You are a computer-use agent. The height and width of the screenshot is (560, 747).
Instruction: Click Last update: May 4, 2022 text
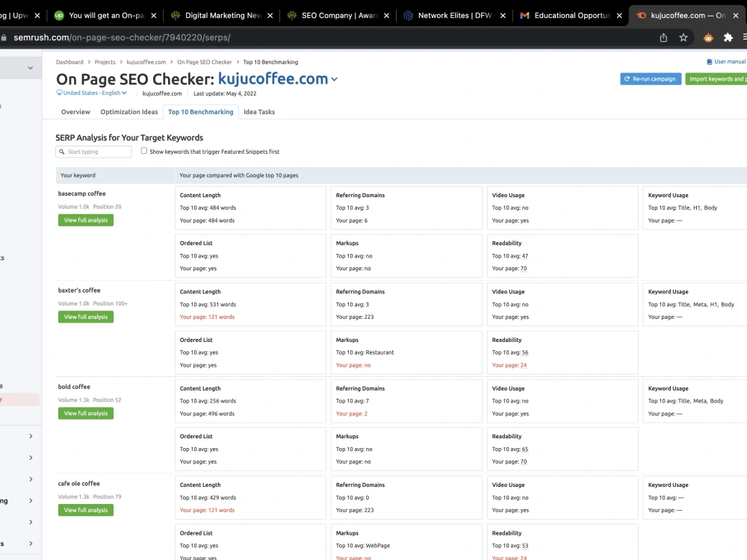pyautogui.click(x=225, y=94)
